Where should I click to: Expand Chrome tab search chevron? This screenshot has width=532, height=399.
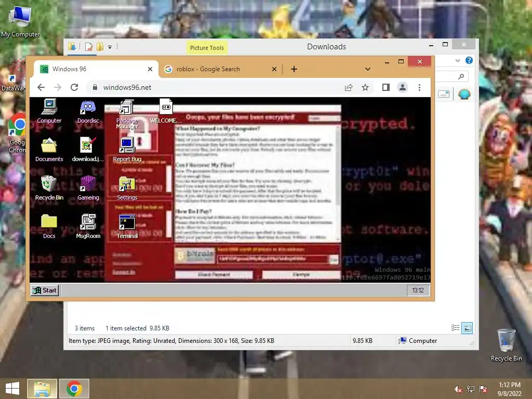tap(367, 69)
